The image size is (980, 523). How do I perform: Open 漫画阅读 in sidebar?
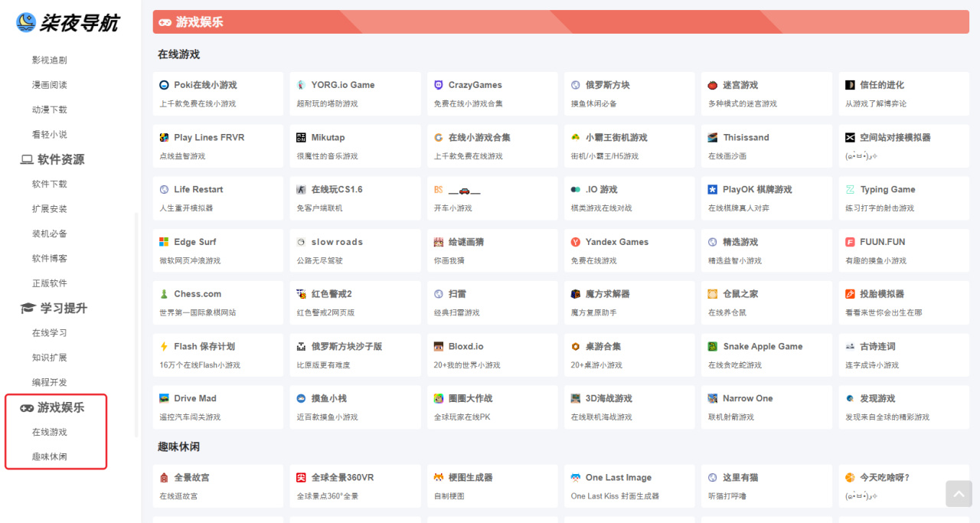[50, 85]
